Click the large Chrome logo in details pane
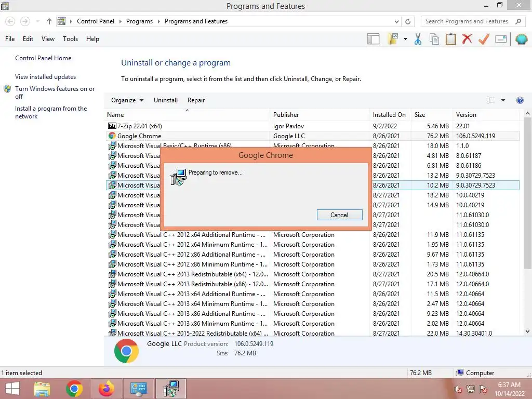Image resolution: width=532 pixels, height=399 pixels. point(126,351)
